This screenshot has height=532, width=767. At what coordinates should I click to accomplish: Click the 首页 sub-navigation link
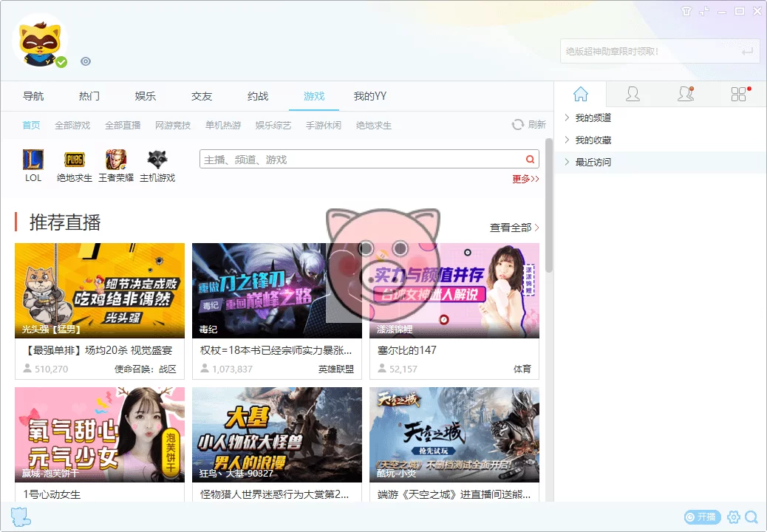(x=31, y=126)
